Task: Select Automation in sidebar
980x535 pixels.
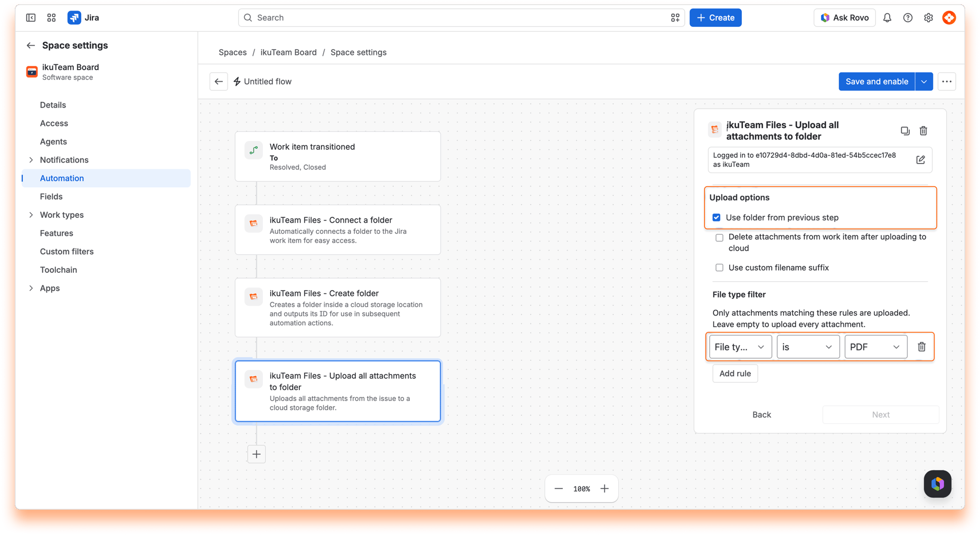Action: pyautogui.click(x=106, y=178)
